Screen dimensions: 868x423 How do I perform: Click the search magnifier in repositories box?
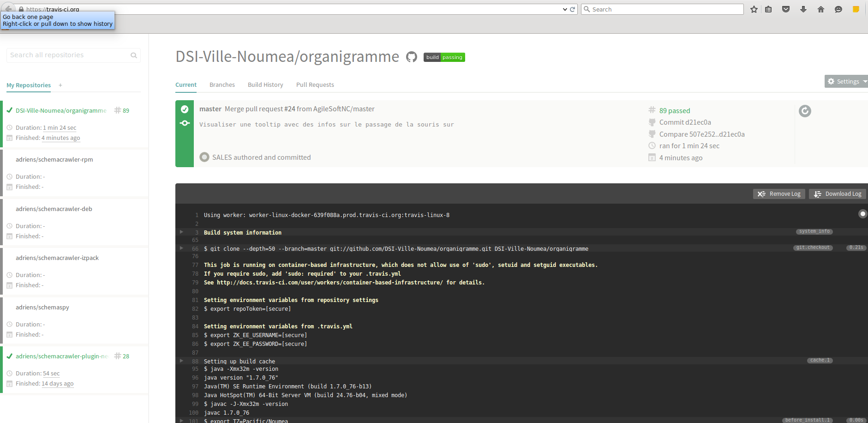pos(134,55)
